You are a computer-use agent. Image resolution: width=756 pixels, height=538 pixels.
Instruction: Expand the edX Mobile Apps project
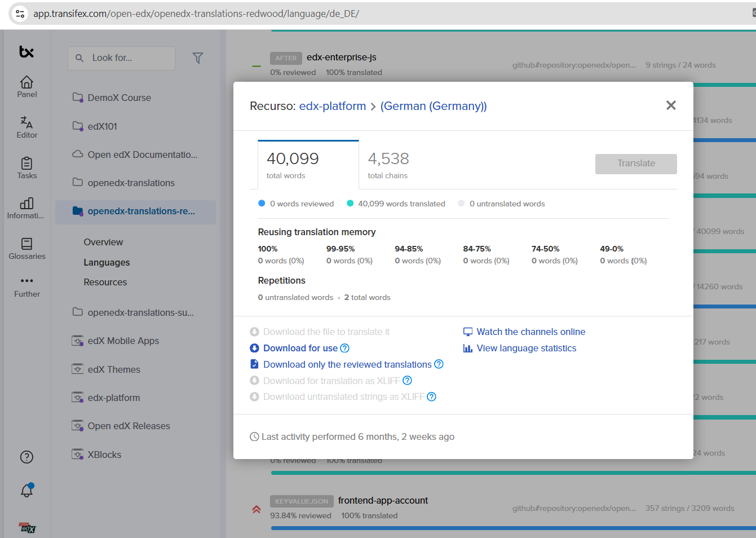coord(123,341)
